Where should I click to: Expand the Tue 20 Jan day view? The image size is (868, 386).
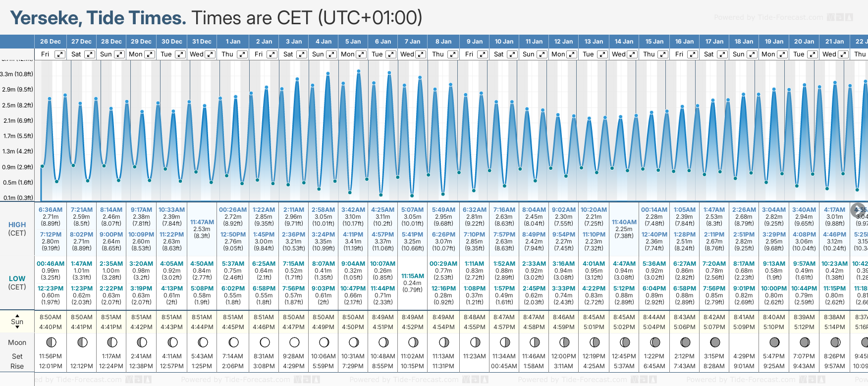coord(813,54)
